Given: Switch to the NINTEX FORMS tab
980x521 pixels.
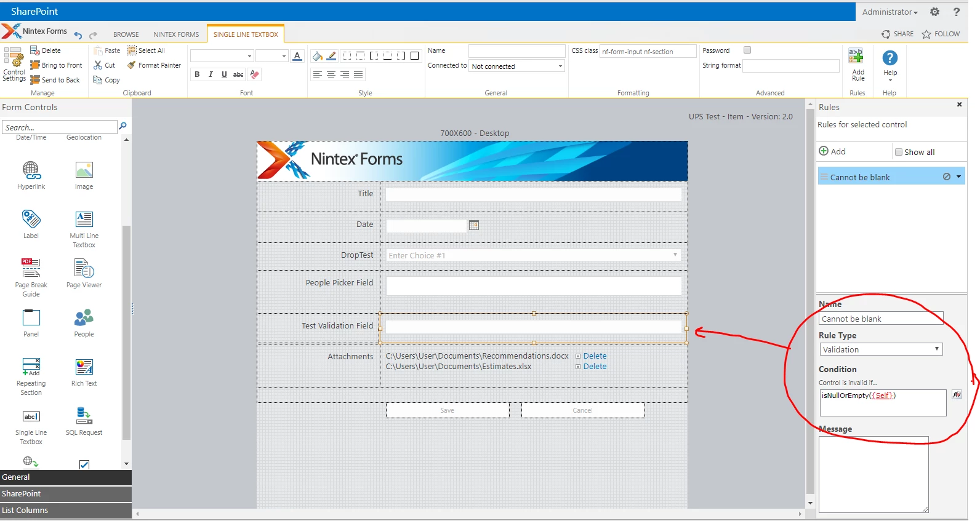Looking at the screenshot, I should 176,34.
